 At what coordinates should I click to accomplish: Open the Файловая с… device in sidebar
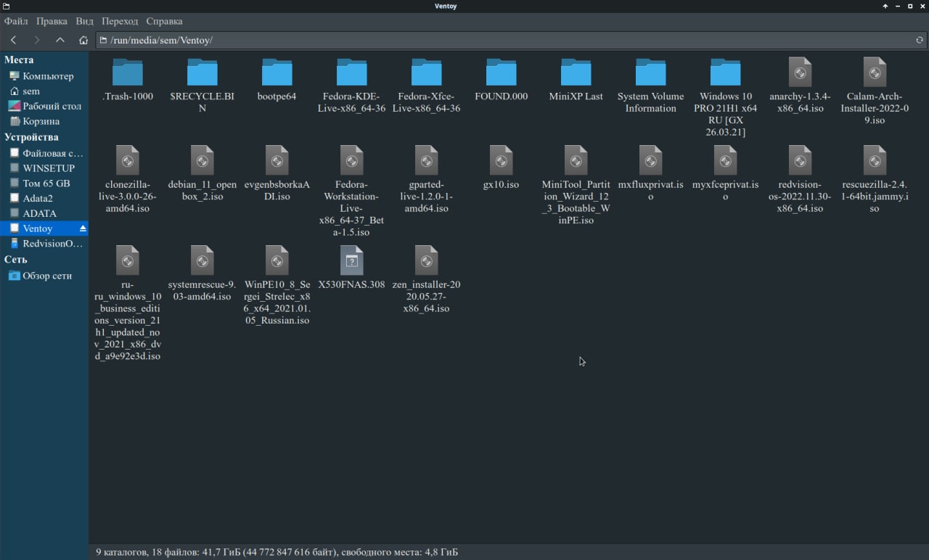pyautogui.click(x=44, y=153)
